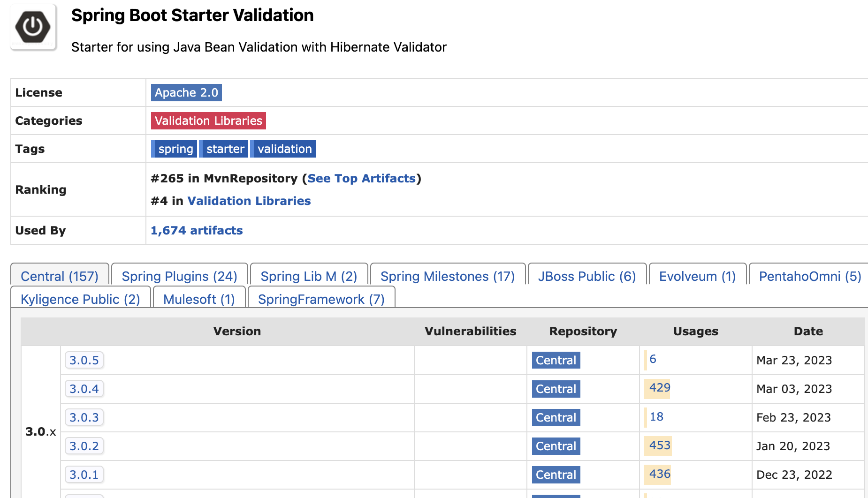Viewport: 868px width, 498px height.
Task: Click the date Jan 20, 2023
Action: 793,446
